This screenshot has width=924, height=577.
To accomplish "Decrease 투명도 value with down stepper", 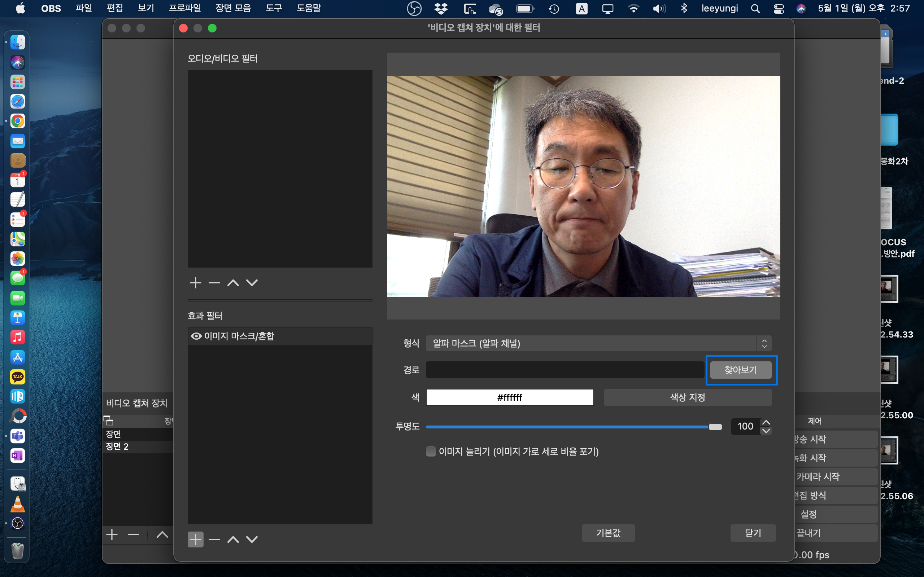I will coord(766,431).
